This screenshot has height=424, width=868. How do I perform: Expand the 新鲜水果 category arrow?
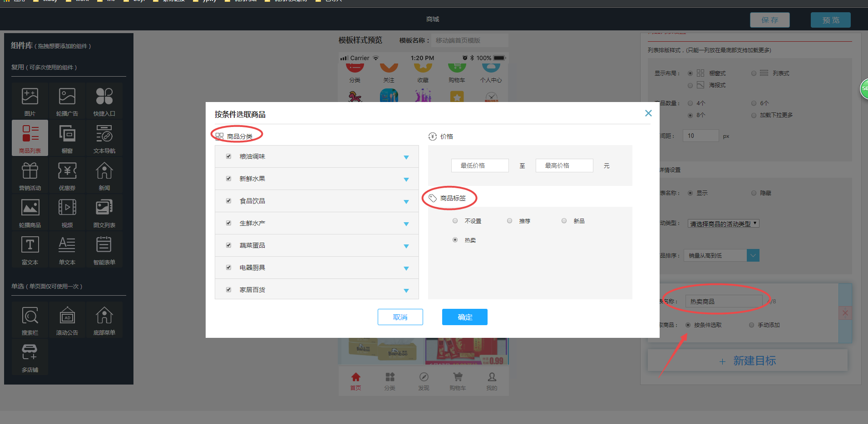406,180
